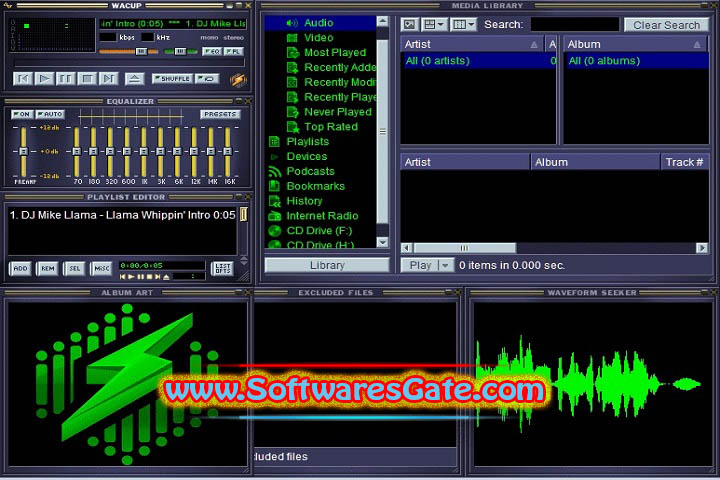
Task: Click scroll down arrow in library tree
Action: 382,242
